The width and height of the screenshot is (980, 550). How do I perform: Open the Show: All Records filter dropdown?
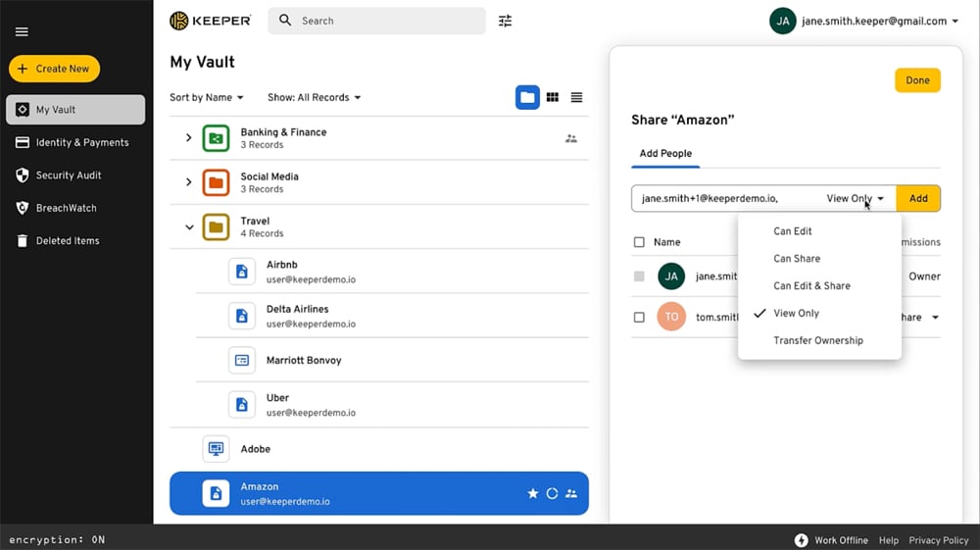[314, 98]
